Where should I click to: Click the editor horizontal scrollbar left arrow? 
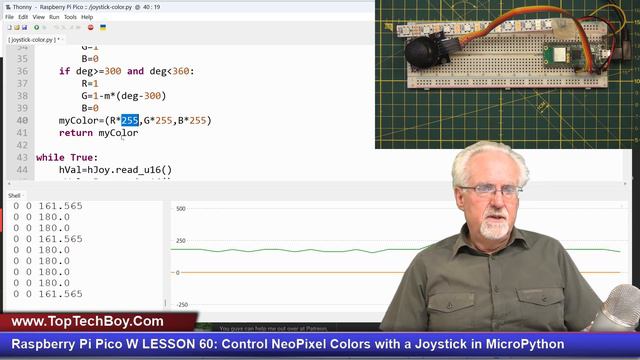point(9,184)
